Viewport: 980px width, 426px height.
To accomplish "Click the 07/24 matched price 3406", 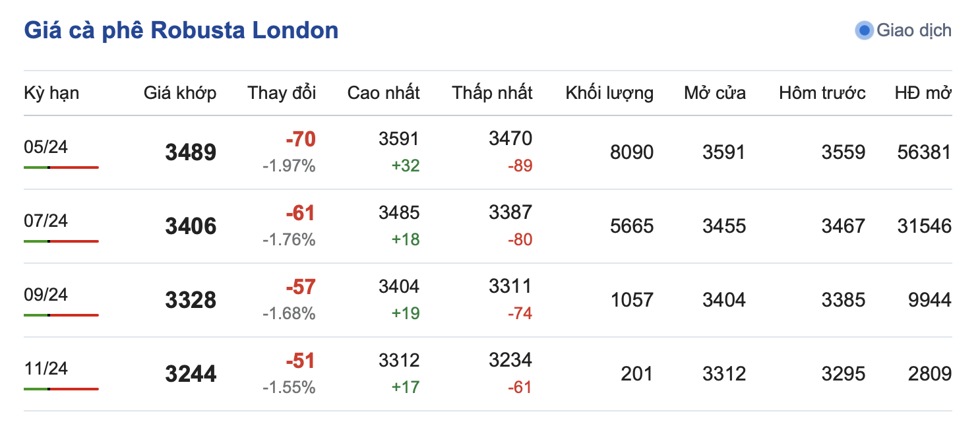I will 191,227.
